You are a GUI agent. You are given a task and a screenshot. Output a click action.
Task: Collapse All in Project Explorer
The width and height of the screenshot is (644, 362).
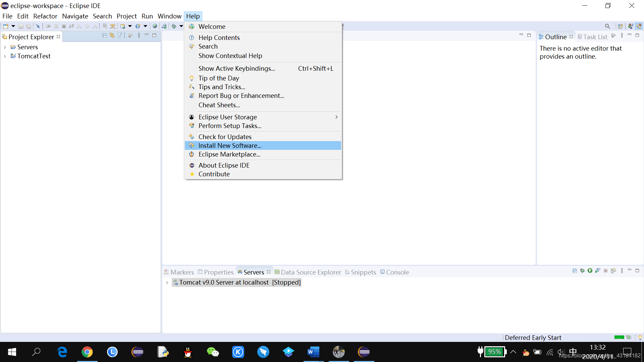104,35
